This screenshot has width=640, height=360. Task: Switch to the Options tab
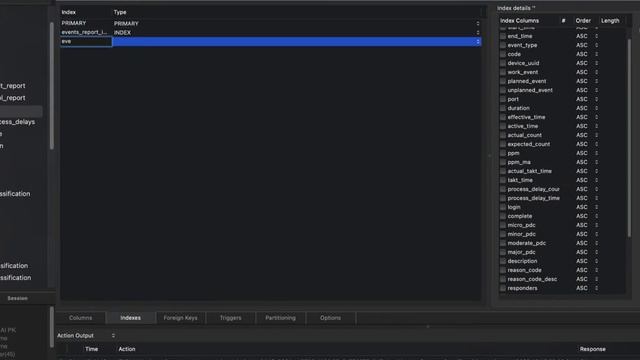click(x=330, y=318)
